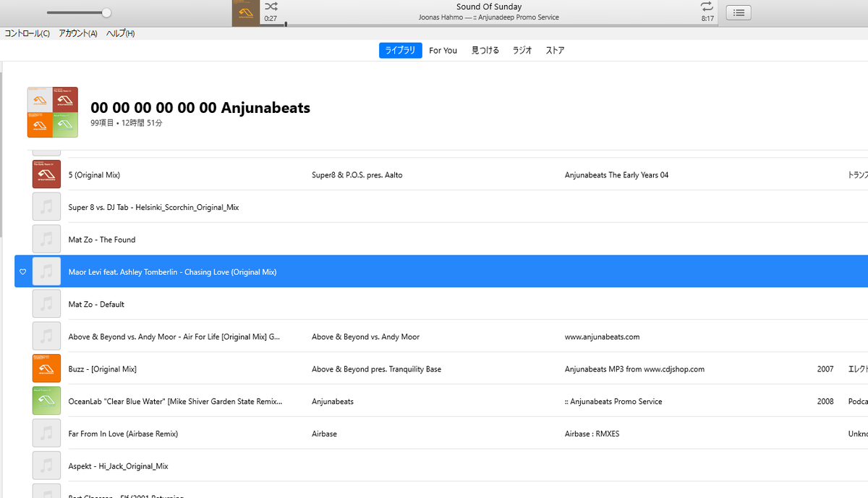
Task: Click artist Super8 & P.O.S. pres. Aalto
Action: 357,174
